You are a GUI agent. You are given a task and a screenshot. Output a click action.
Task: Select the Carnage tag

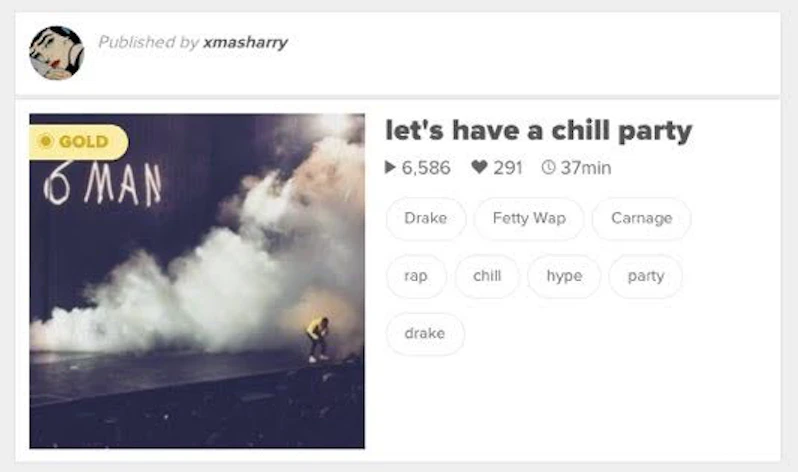tap(641, 218)
